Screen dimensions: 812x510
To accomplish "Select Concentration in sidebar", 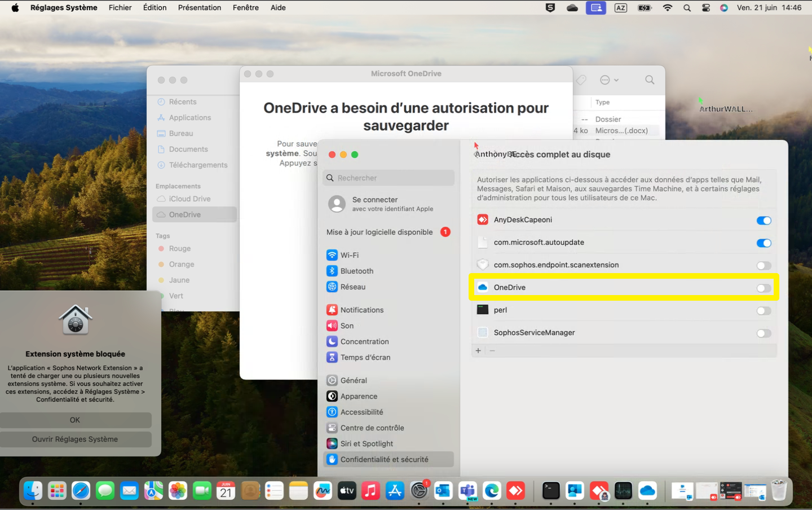I will click(389, 341).
